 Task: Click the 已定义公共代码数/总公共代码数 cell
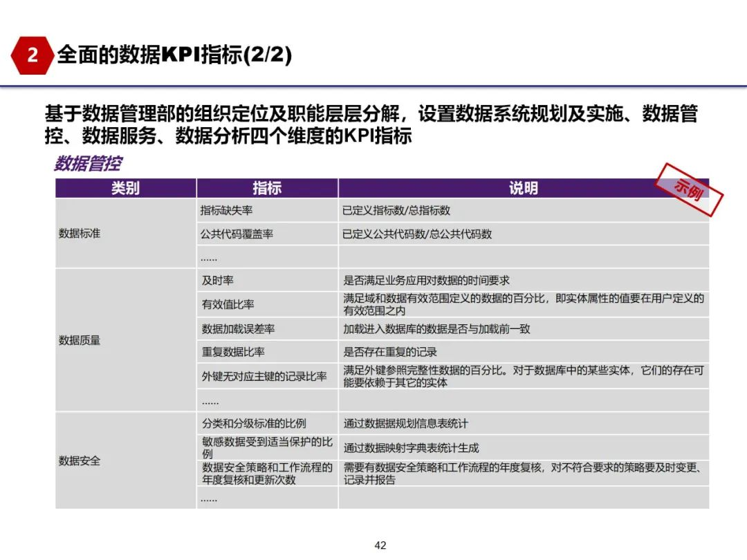[524, 234]
